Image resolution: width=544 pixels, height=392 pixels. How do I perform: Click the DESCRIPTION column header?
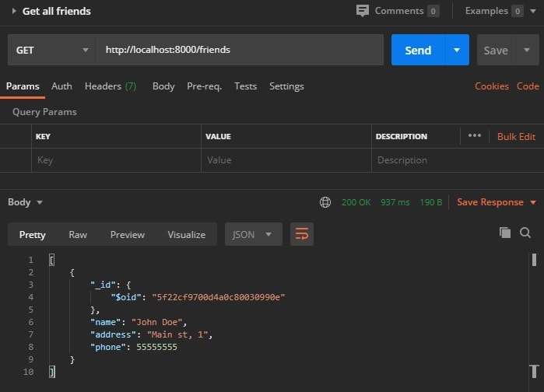[x=402, y=137]
